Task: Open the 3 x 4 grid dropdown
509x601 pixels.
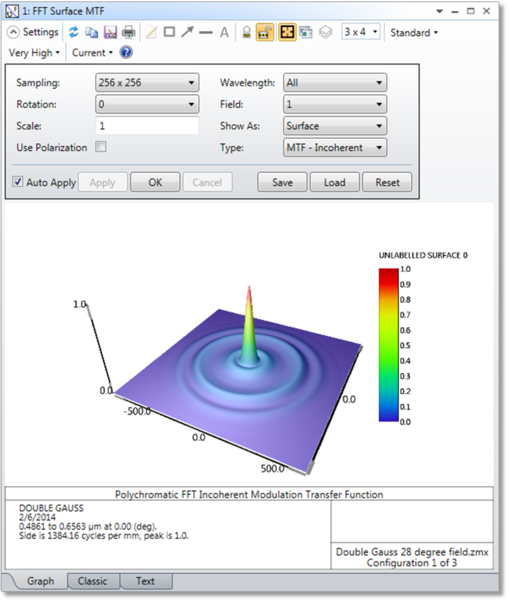Action: (361, 32)
